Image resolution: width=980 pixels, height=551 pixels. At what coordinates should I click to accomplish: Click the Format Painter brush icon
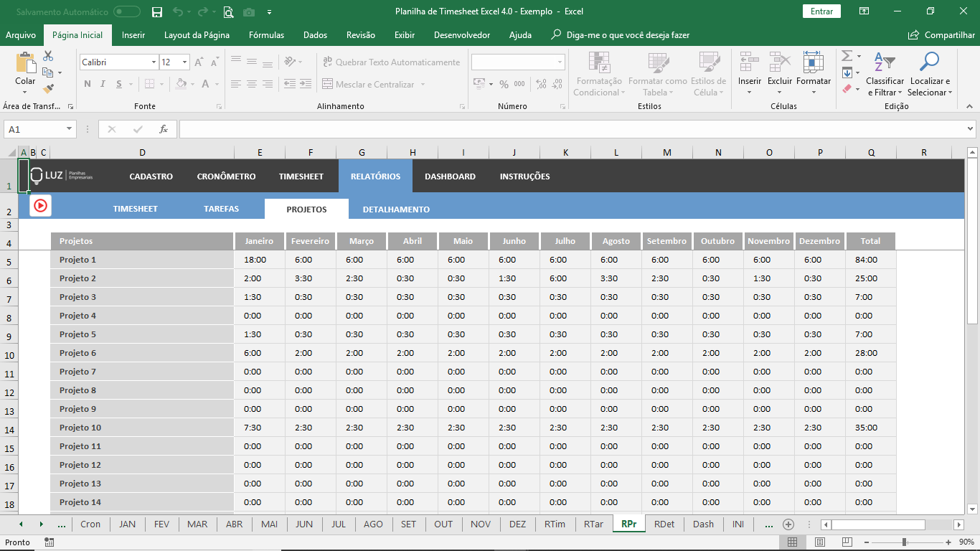click(x=48, y=89)
